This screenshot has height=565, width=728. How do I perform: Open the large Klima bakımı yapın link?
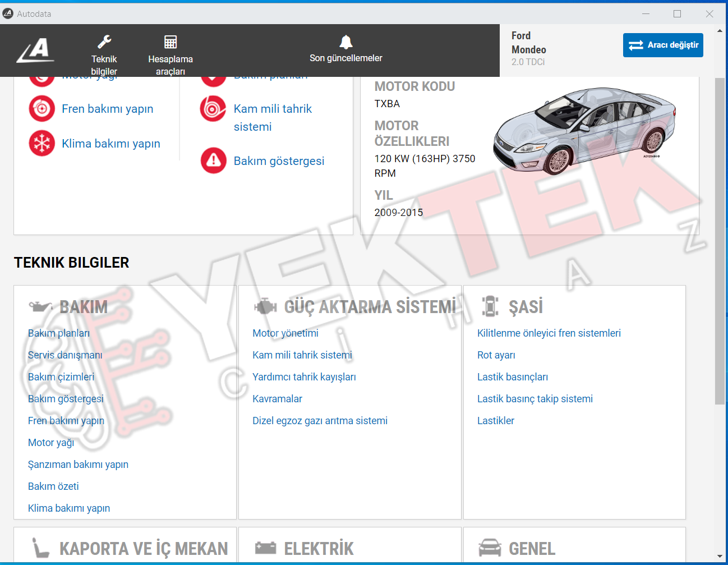click(x=111, y=144)
